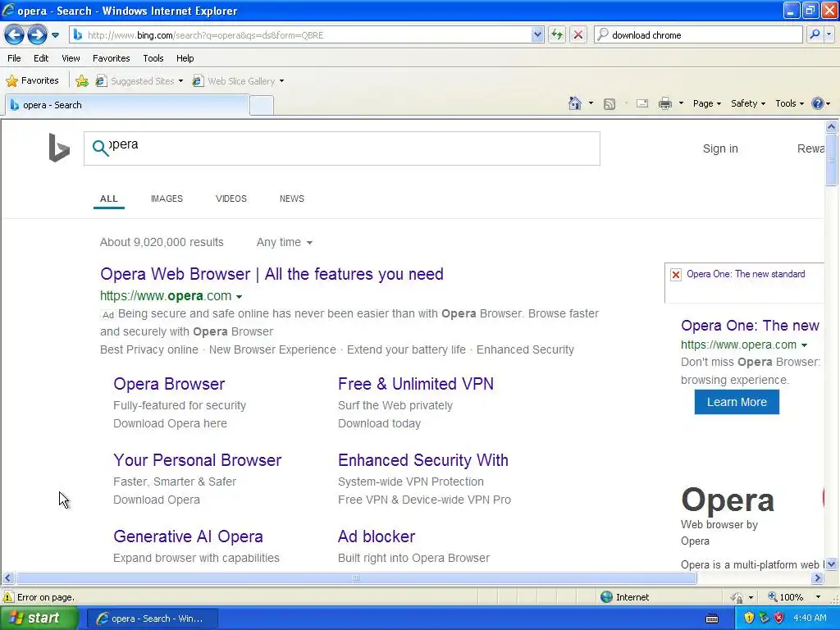The image size is (840, 630).
Task: Click the horizontal scrollbar thumb
Action: (356, 578)
